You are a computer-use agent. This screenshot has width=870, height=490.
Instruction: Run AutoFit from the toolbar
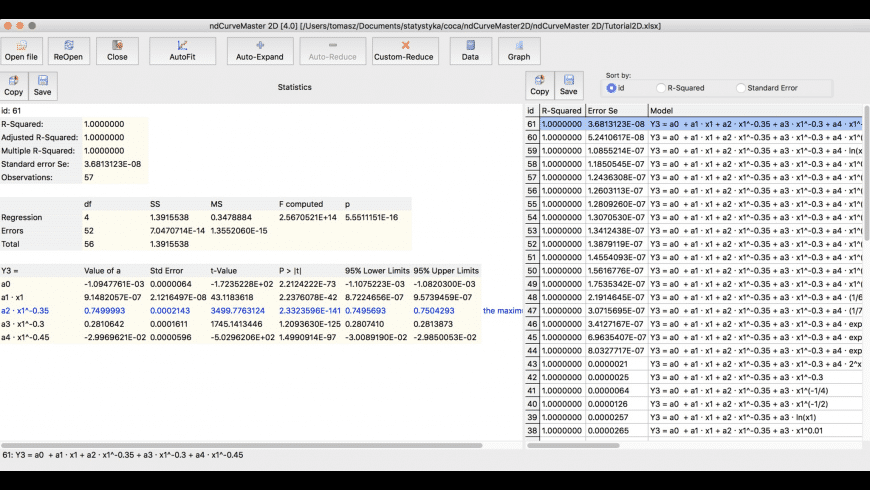pyautogui.click(x=182, y=50)
